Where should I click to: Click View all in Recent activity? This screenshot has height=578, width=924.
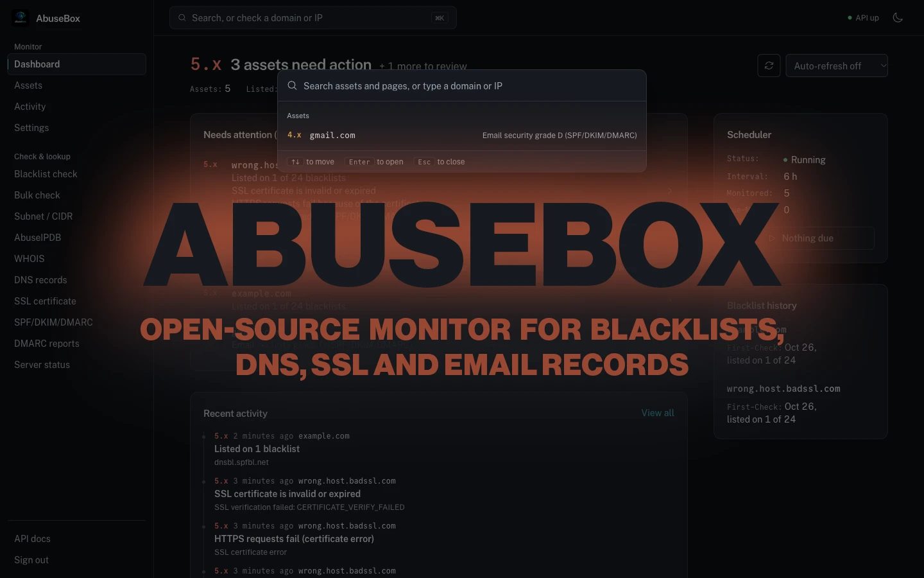click(x=658, y=413)
